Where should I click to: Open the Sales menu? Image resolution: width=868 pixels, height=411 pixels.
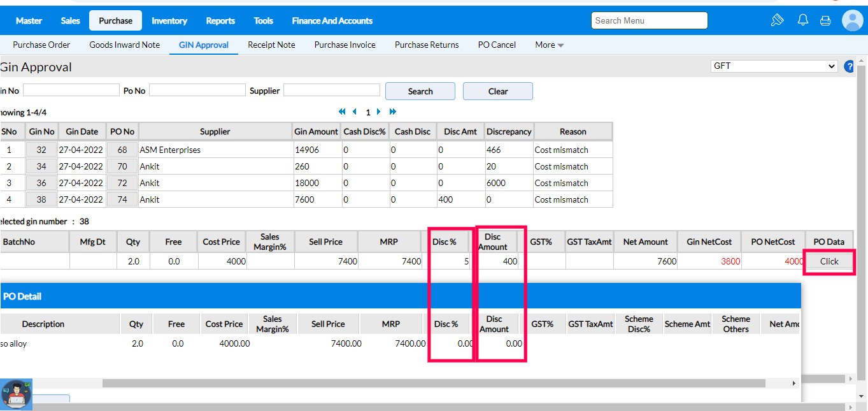point(71,20)
